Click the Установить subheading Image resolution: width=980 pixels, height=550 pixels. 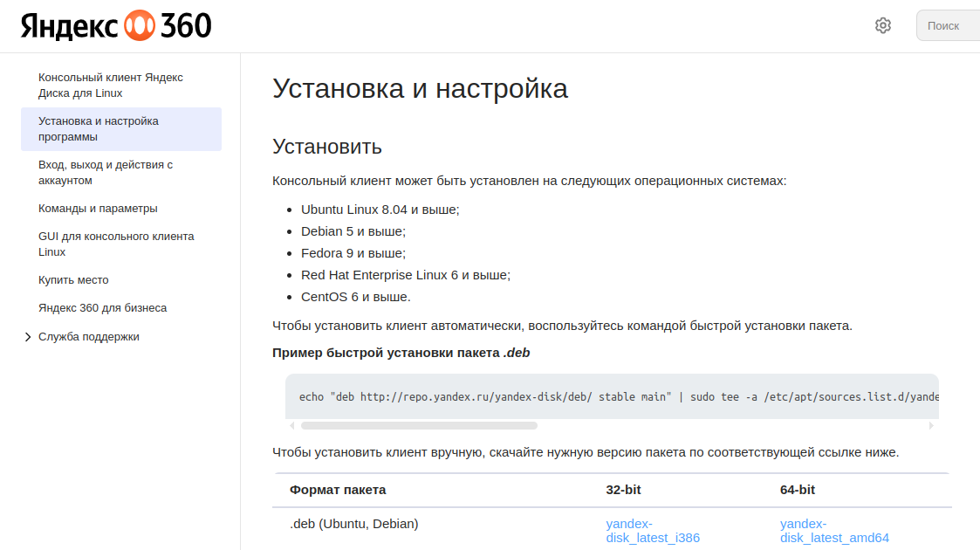(327, 147)
